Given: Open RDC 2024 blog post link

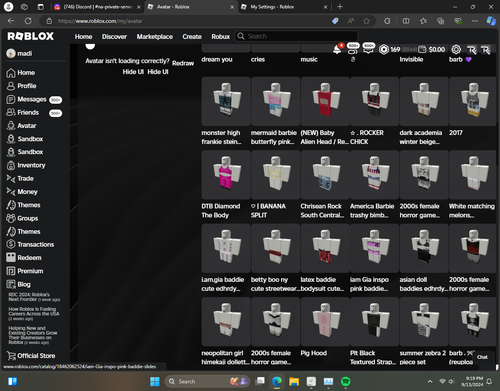Looking at the screenshot, I should tap(34, 297).
